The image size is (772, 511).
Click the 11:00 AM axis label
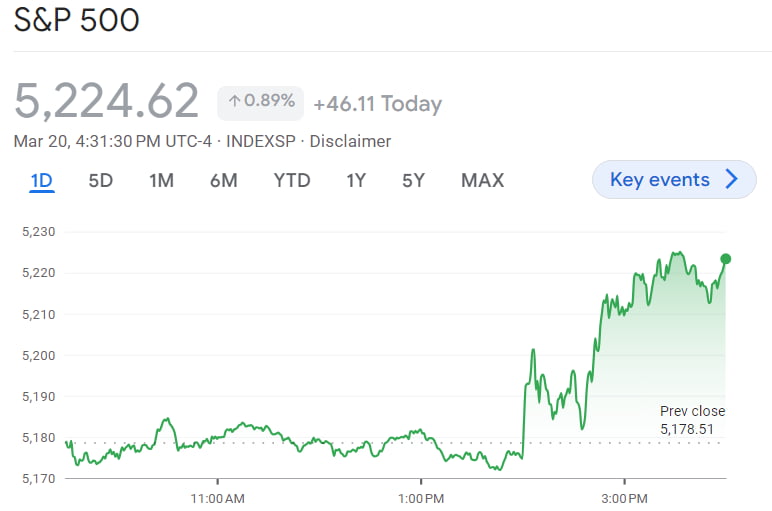[x=217, y=499]
